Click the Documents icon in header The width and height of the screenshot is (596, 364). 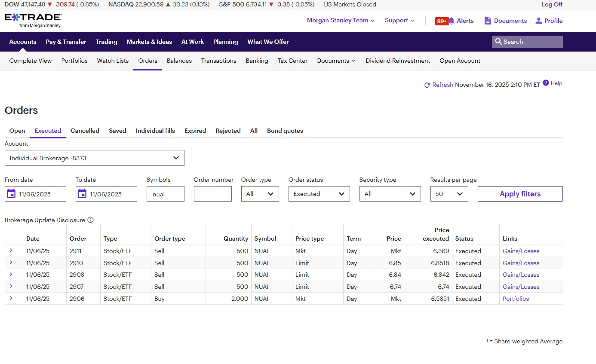click(487, 21)
